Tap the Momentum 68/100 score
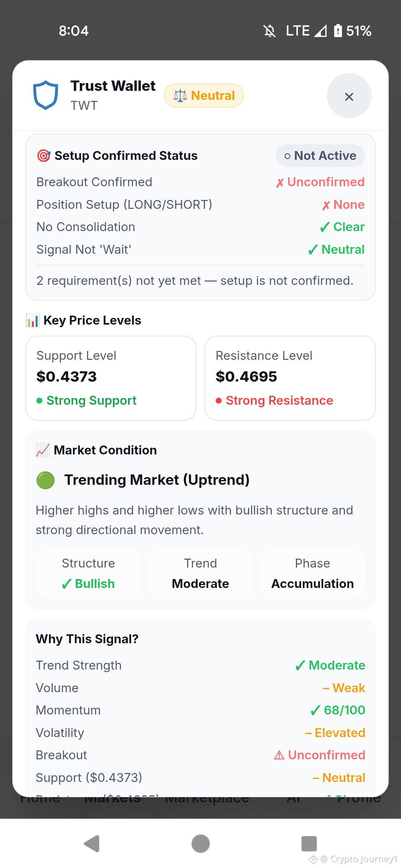The image size is (401, 868). pos(338,710)
